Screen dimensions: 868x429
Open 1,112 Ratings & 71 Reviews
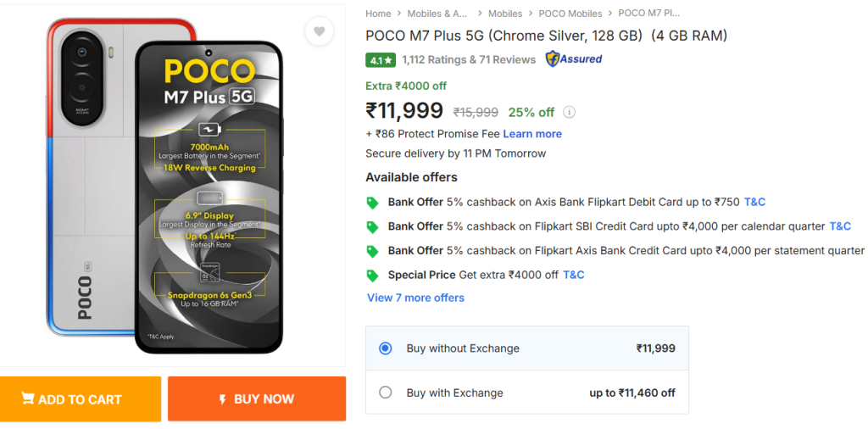tap(469, 59)
